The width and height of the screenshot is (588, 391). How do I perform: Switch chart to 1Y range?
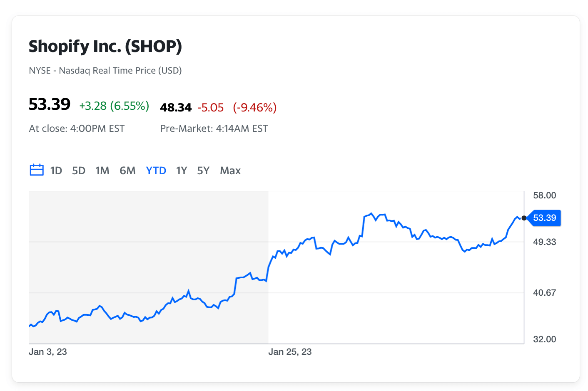pyautogui.click(x=182, y=171)
